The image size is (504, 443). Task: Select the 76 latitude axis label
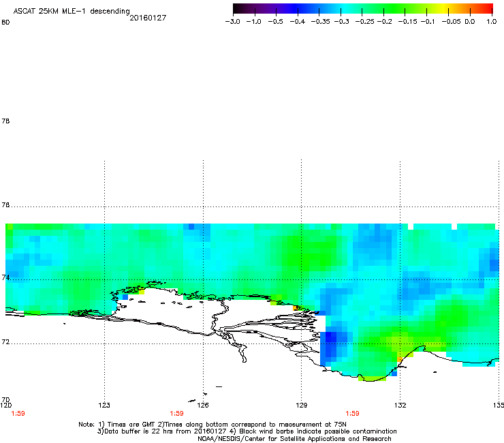click(x=5, y=205)
